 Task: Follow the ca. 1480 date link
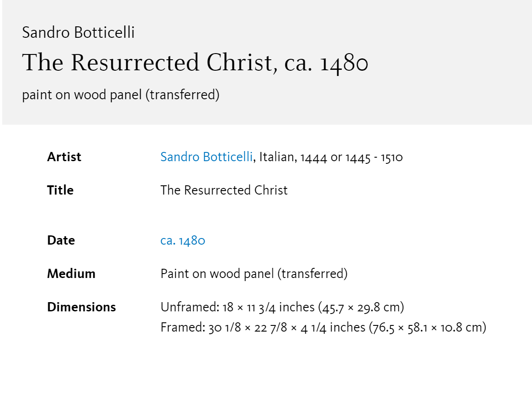coord(182,240)
